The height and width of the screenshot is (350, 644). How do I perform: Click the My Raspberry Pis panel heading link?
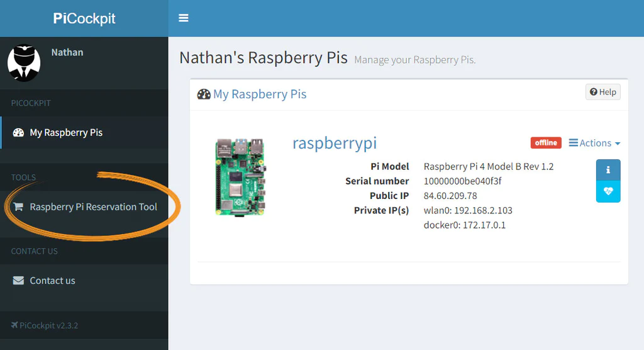coord(260,94)
